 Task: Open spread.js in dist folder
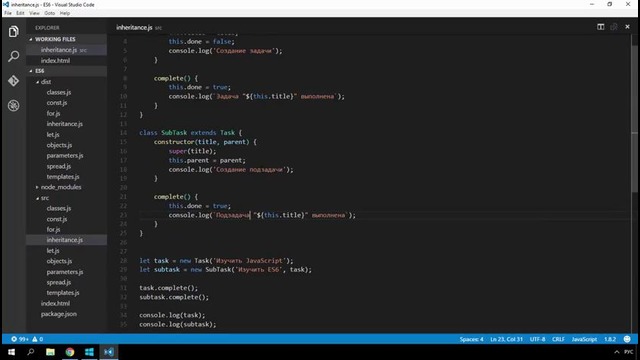click(x=67, y=166)
